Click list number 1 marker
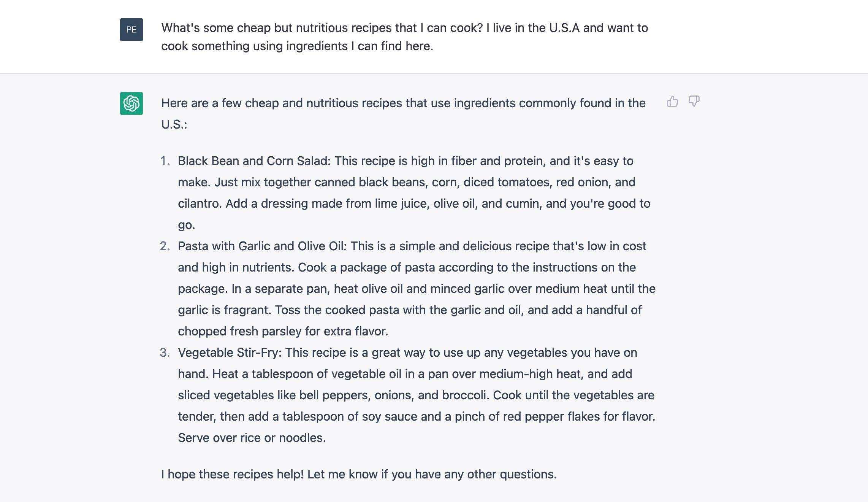Screen dimensions: 868x502 [x=165, y=161]
